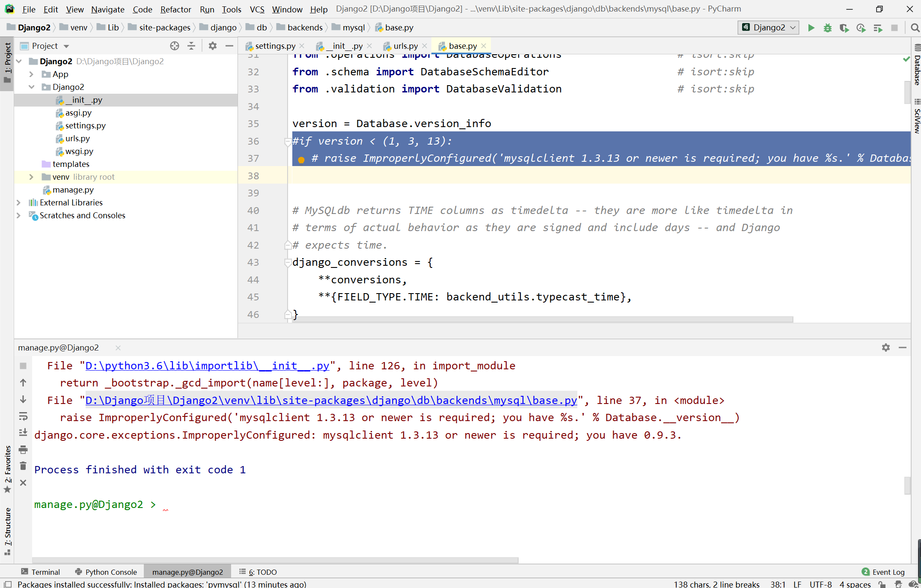Run the Django2 configuration
Screen dimensions: 921x588
coord(811,28)
